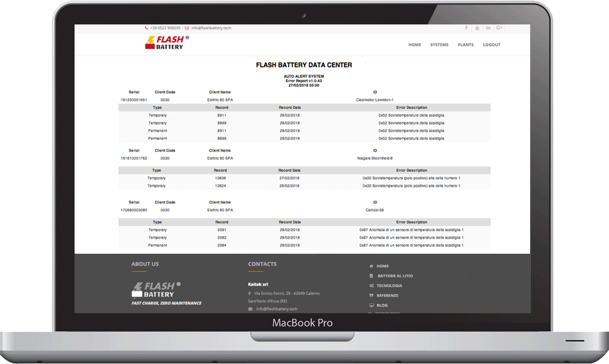This screenshot has height=364, width=609.
Task: Click LOGOUT in the top menu
Action: [x=491, y=45]
